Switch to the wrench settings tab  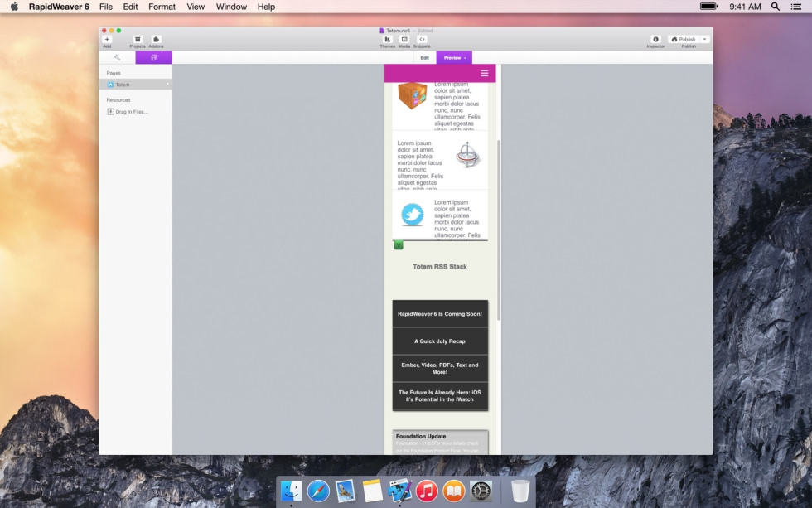tap(118, 57)
